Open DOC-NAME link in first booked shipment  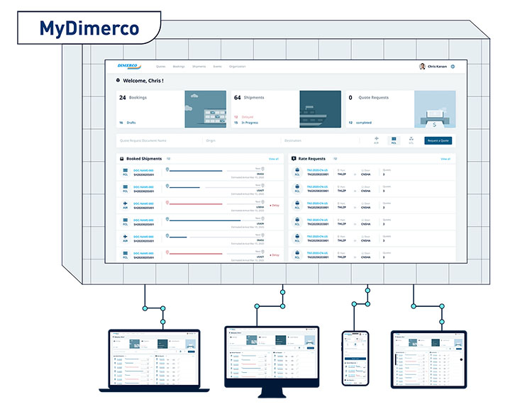(x=143, y=170)
